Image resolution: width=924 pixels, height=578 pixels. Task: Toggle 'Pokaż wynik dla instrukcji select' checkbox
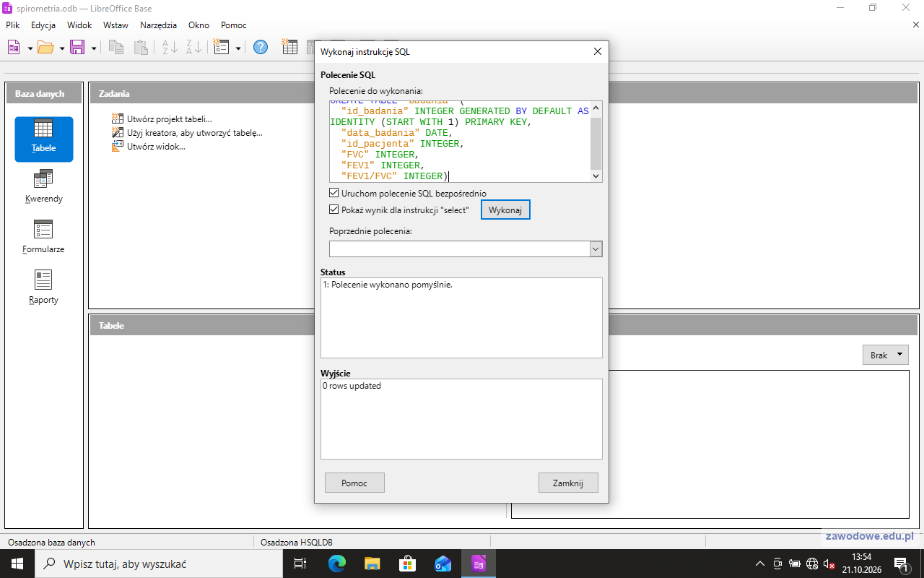[334, 210]
